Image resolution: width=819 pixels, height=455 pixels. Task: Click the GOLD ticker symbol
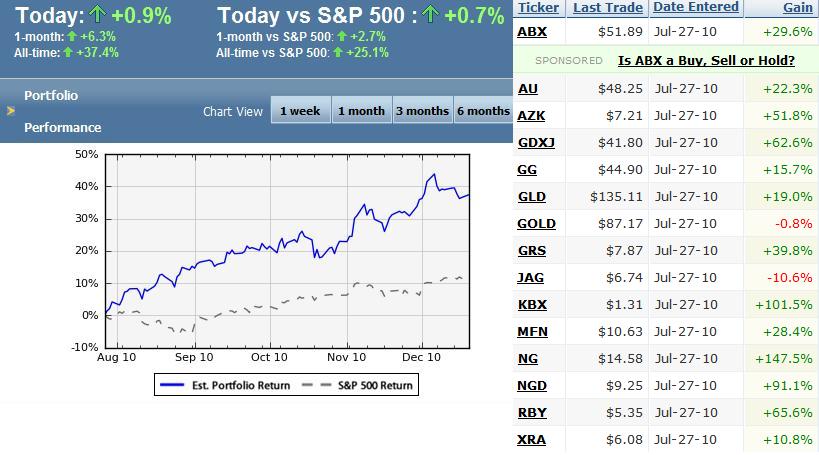537,224
